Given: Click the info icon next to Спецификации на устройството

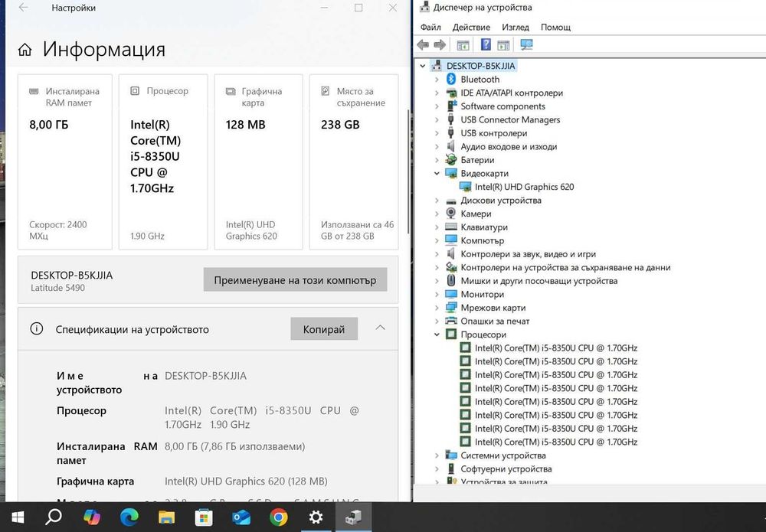Looking at the screenshot, I should point(37,328).
